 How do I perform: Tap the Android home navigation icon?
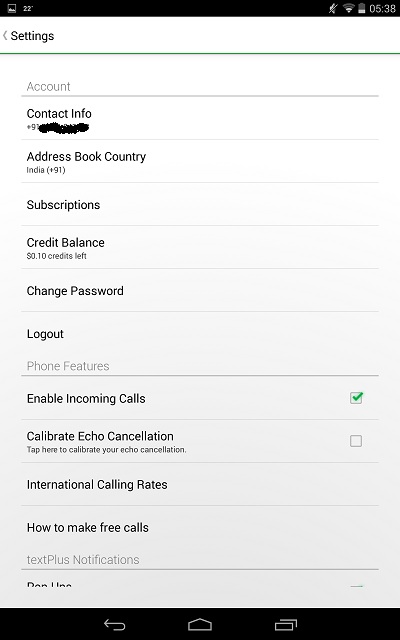click(x=200, y=624)
